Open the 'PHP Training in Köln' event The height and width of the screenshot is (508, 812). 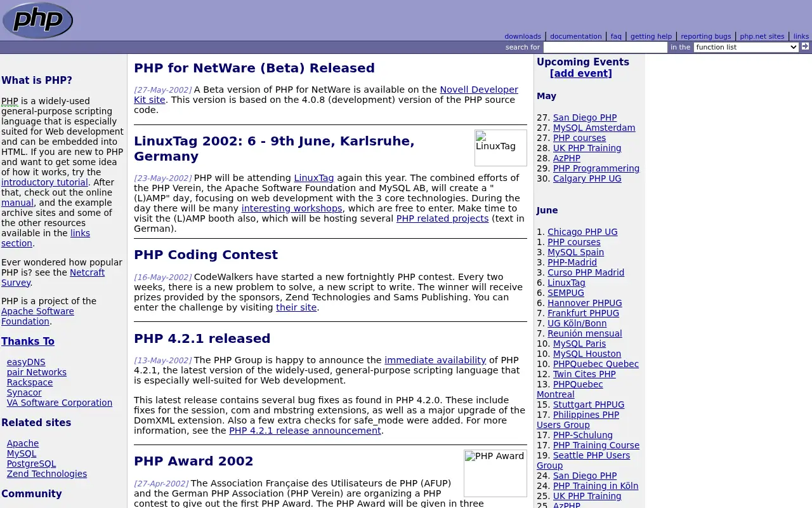596,486
